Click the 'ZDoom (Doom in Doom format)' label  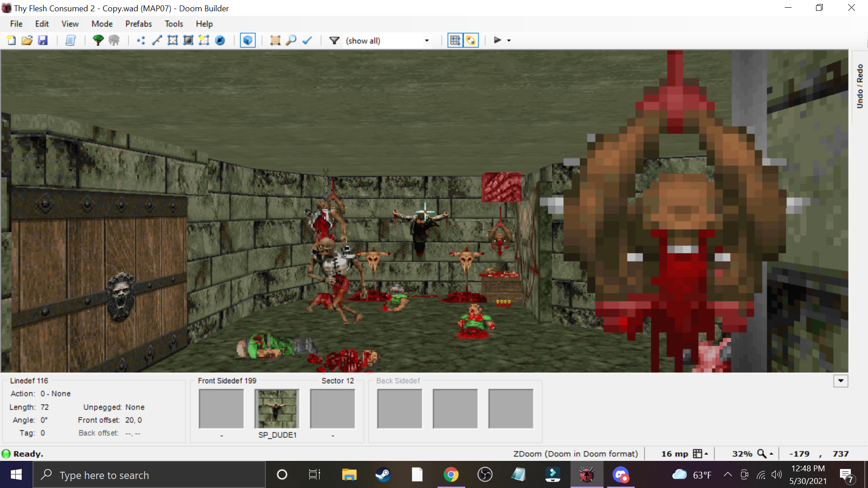tap(576, 454)
